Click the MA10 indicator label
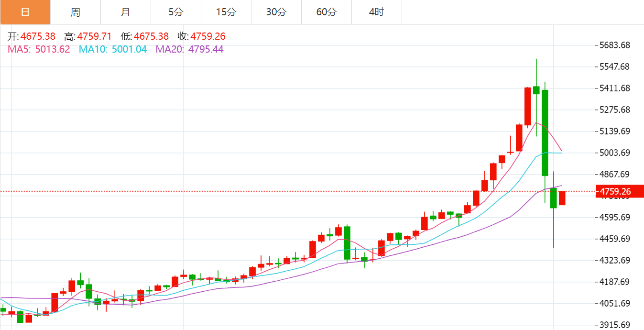 113,49
